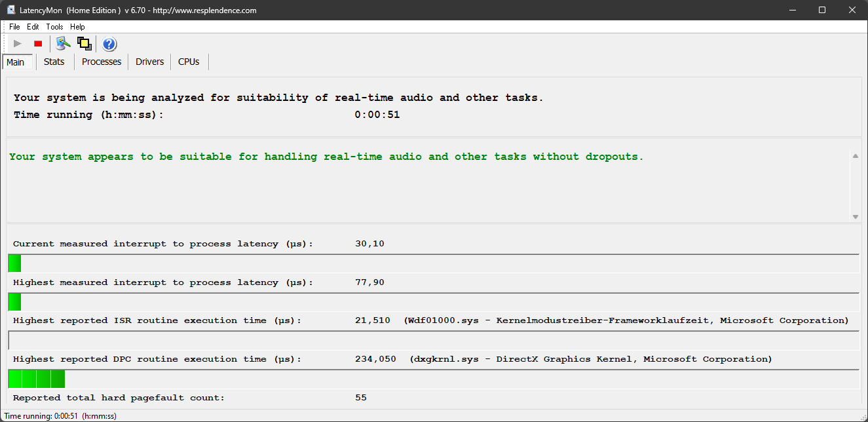This screenshot has height=422, width=868.
Task: Open the File menu
Action: pyautogui.click(x=14, y=27)
